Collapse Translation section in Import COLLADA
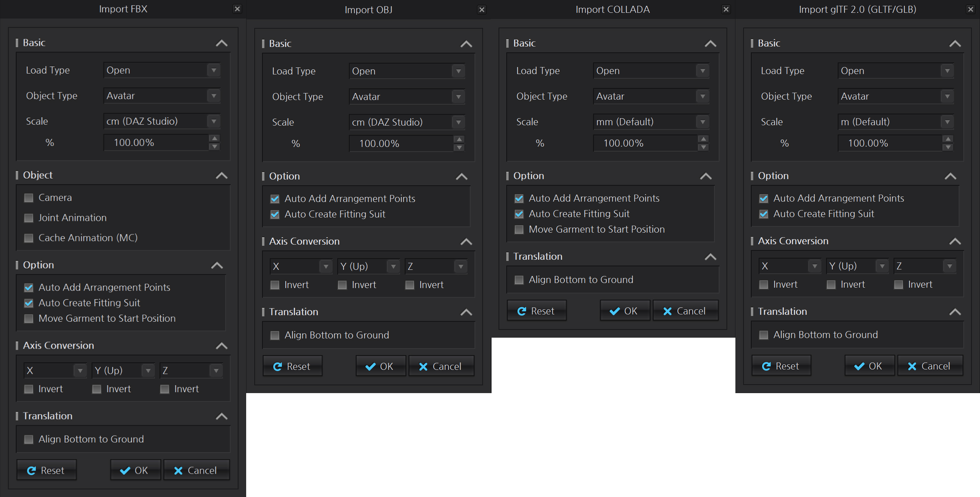 click(x=710, y=257)
